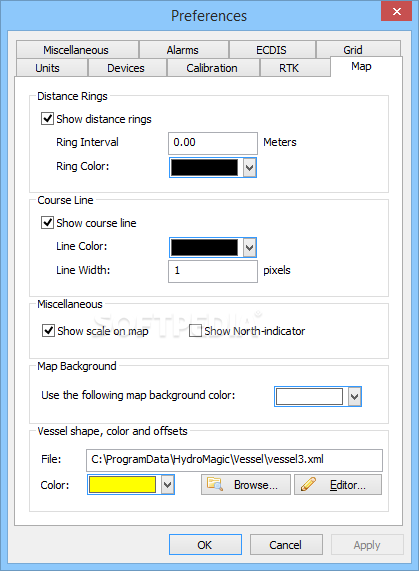This screenshot has height=571, width=419.
Task: Open the Line Color dropdown arrow
Action: [x=249, y=248]
